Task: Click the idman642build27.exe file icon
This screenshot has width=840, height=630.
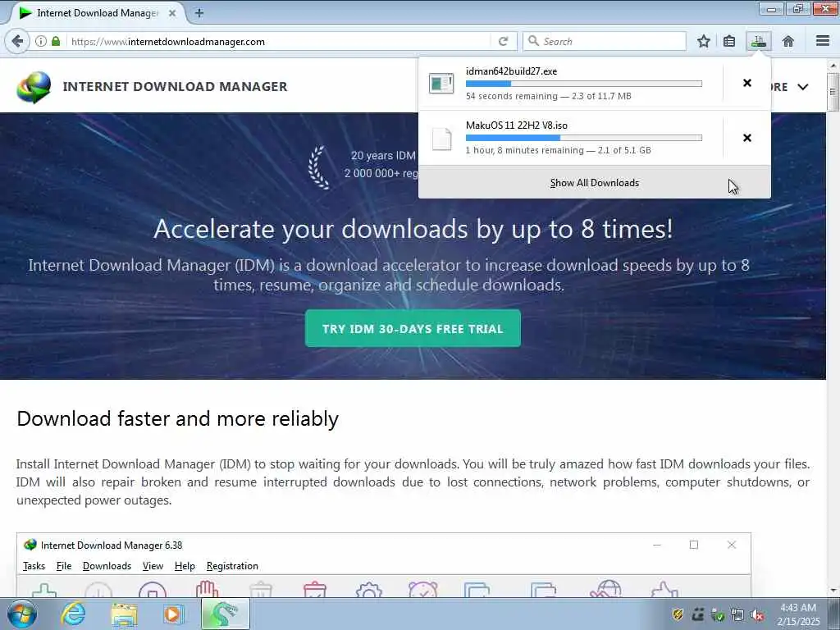Action: pyautogui.click(x=441, y=83)
